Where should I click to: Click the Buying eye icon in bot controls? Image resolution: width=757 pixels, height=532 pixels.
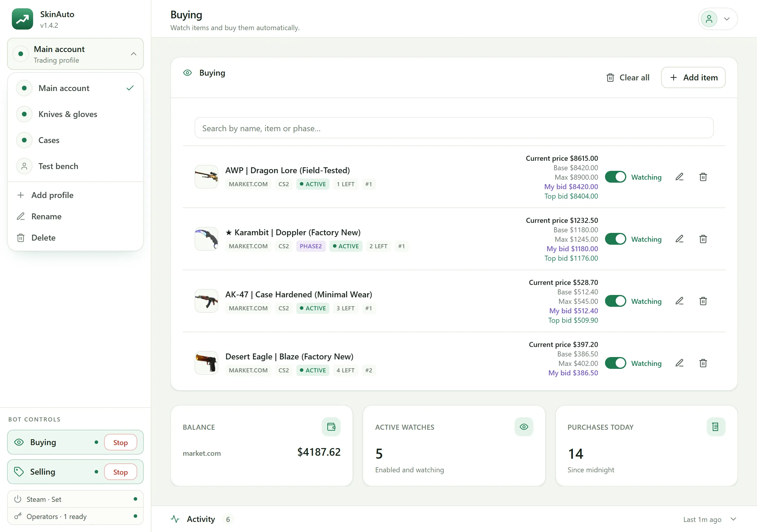click(x=19, y=442)
